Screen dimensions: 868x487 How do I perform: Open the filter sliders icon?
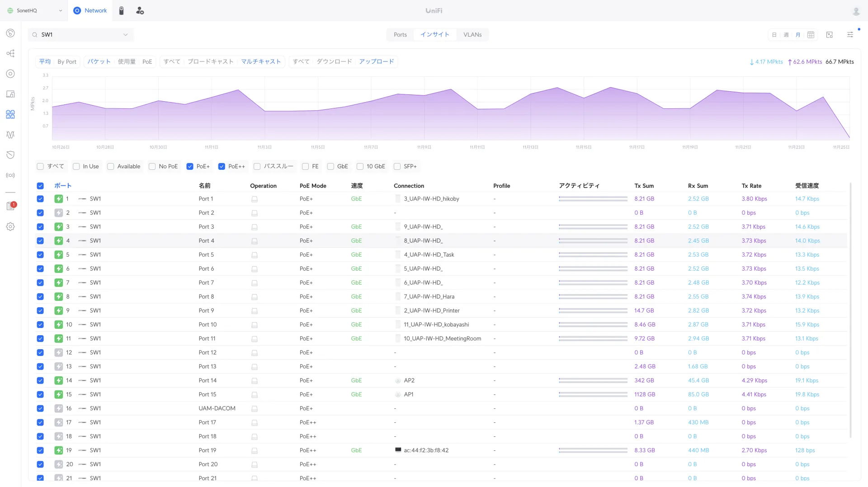point(850,35)
